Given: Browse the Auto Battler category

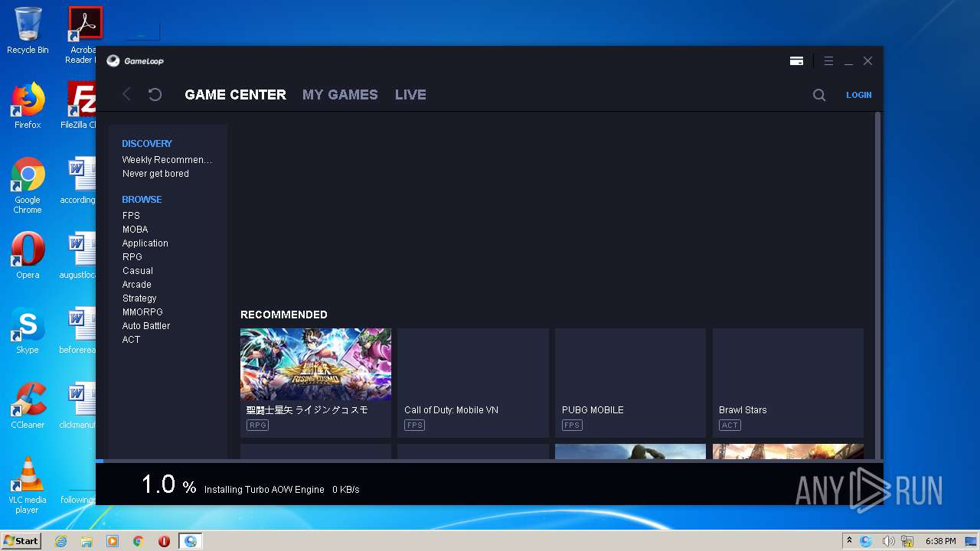Looking at the screenshot, I should pos(146,326).
